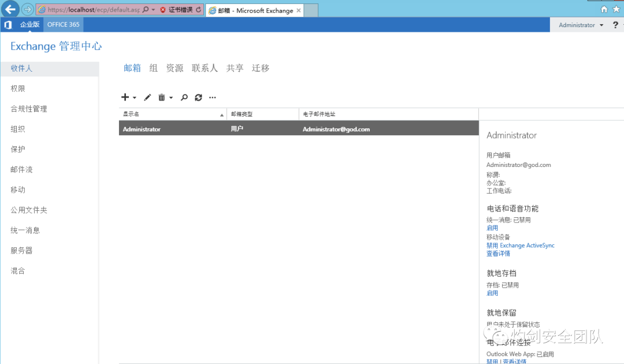Click the plus icon to add mailbox
The image size is (624, 364).
point(125,97)
